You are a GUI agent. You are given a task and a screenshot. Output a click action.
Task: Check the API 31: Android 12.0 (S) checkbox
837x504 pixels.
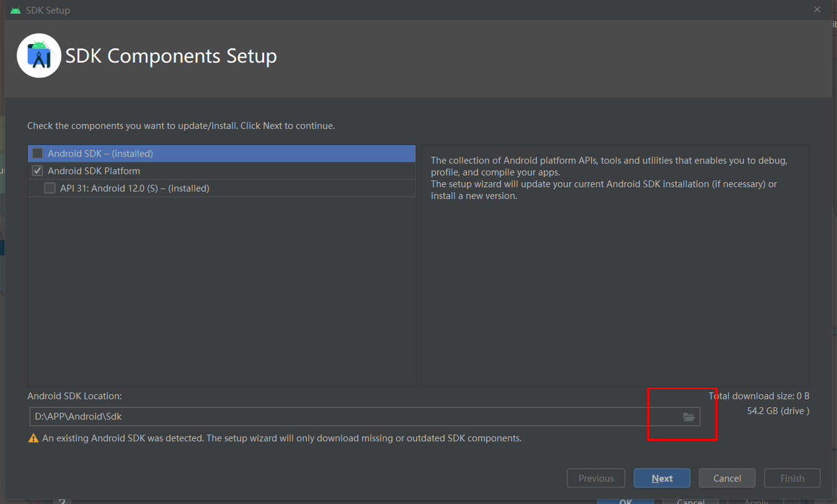coord(50,188)
